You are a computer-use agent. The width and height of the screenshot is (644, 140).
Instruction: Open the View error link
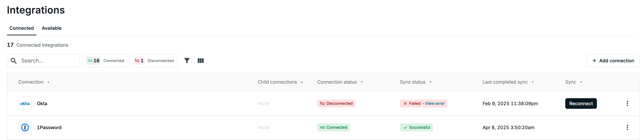click(x=435, y=103)
